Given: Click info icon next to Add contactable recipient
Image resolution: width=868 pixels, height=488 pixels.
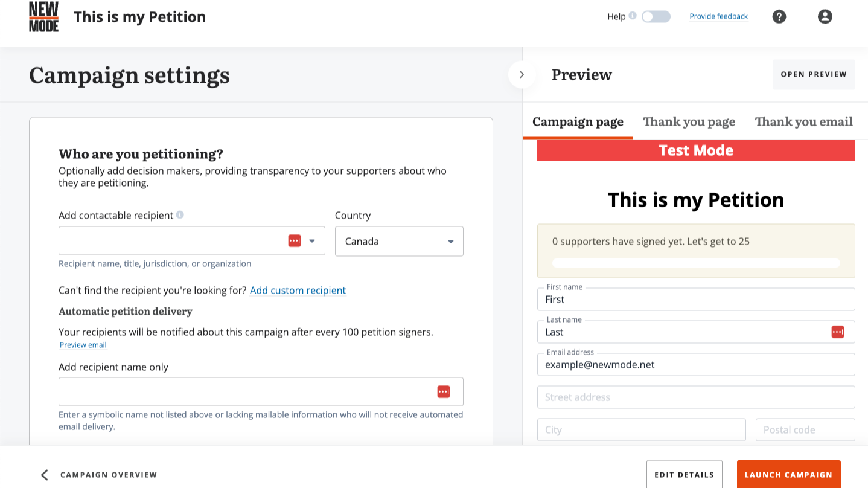Looking at the screenshot, I should pyautogui.click(x=180, y=214).
